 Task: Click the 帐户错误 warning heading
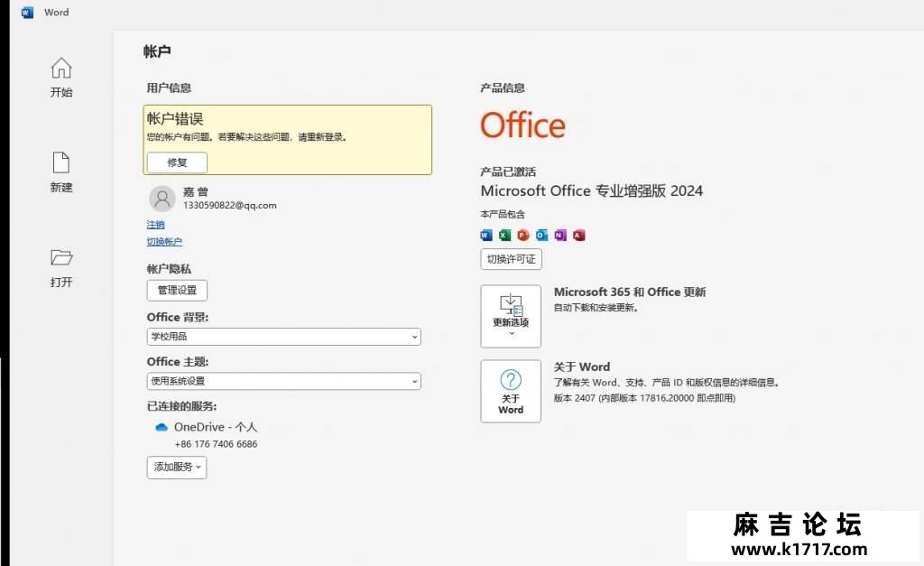175,119
